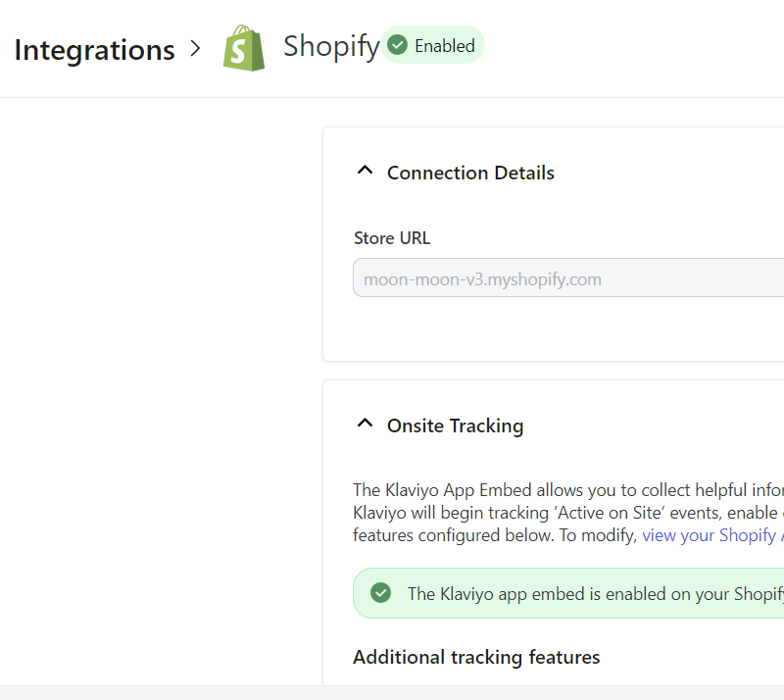Click the Onsite Tracking heading
The height and width of the screenshot is (700, 784).
pos(455,425)
